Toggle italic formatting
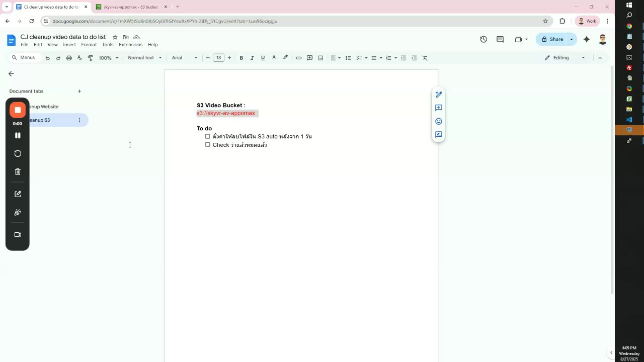 252,58
